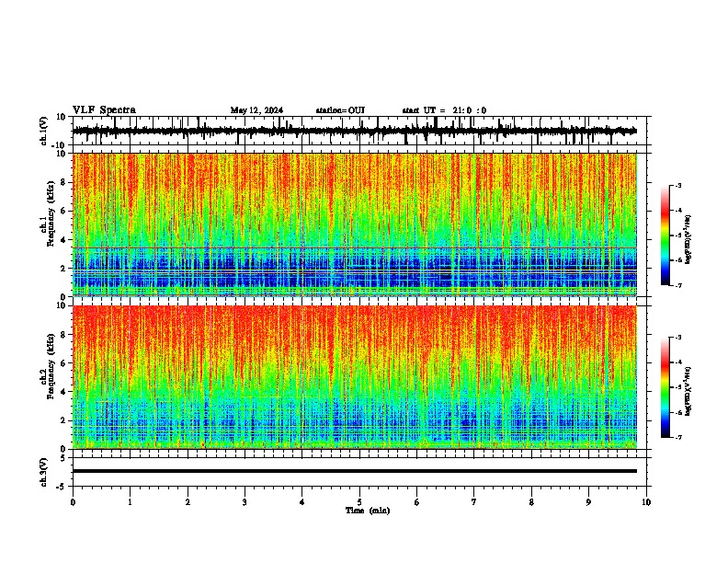This screenshot has height=563, width=728.
Task: Click the "4" kHz tick on ch.2 frequency axis
Action: [x=64, y=392]
